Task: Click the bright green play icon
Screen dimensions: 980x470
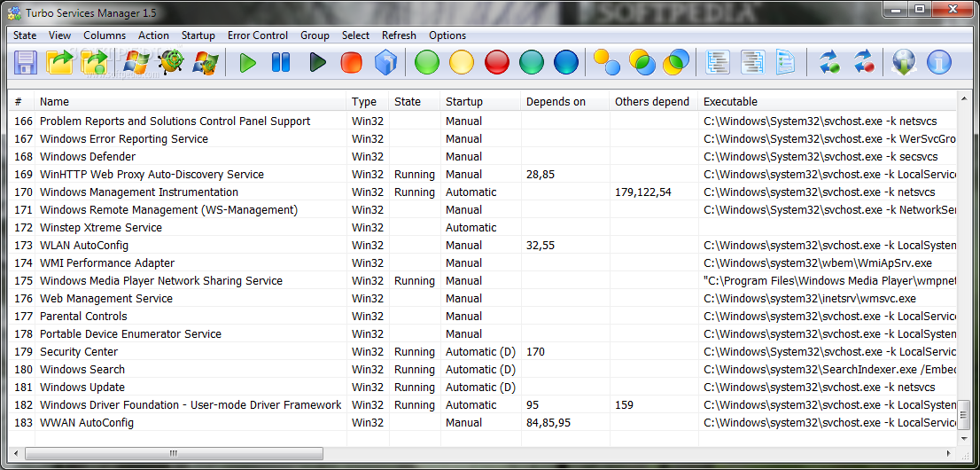Action: coord(248,63)
